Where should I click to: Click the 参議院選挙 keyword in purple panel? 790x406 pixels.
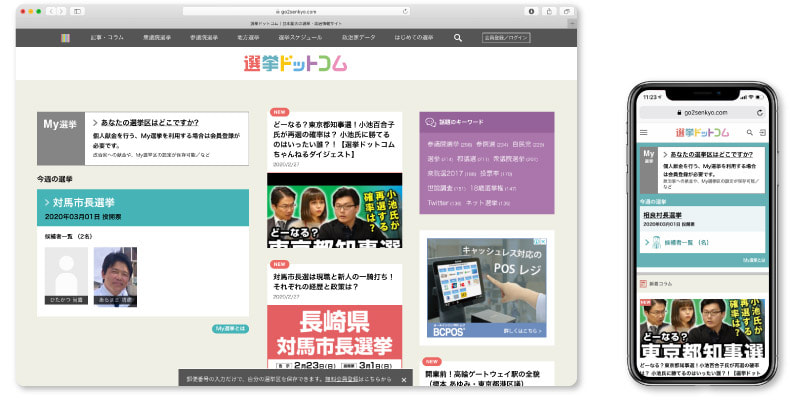click(443, 144)
